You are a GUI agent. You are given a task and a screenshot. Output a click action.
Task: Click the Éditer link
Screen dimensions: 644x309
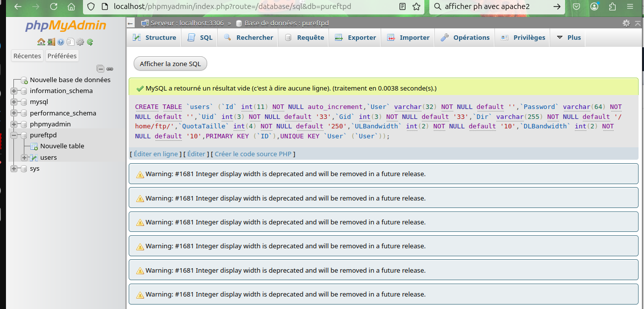pyautogui.click(x=196, y=154)
